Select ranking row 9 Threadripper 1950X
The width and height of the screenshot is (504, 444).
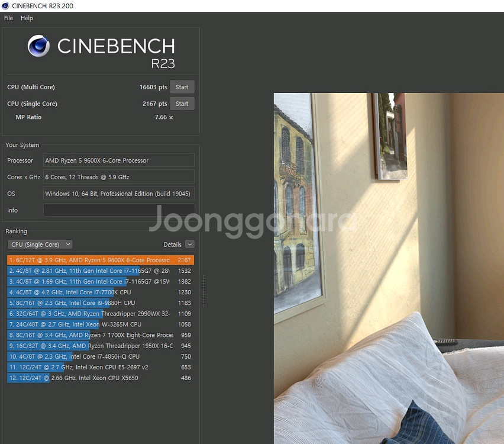101,346
